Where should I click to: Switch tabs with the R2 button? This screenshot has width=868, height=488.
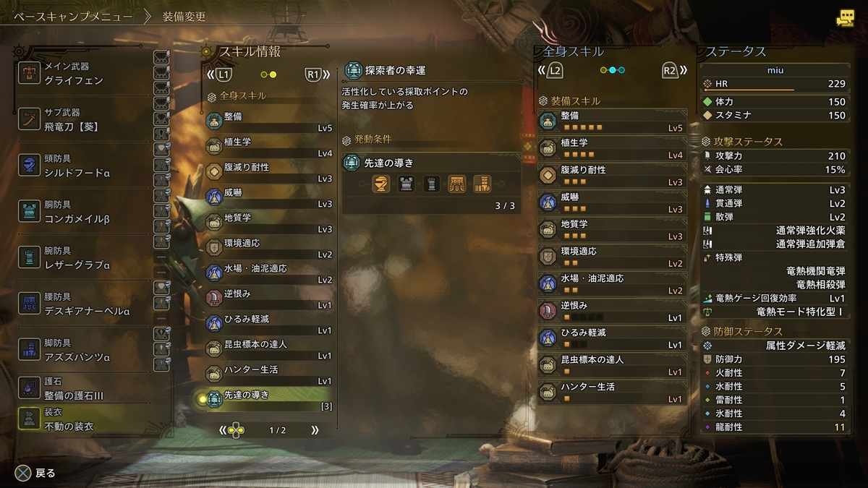click(670, 71)
